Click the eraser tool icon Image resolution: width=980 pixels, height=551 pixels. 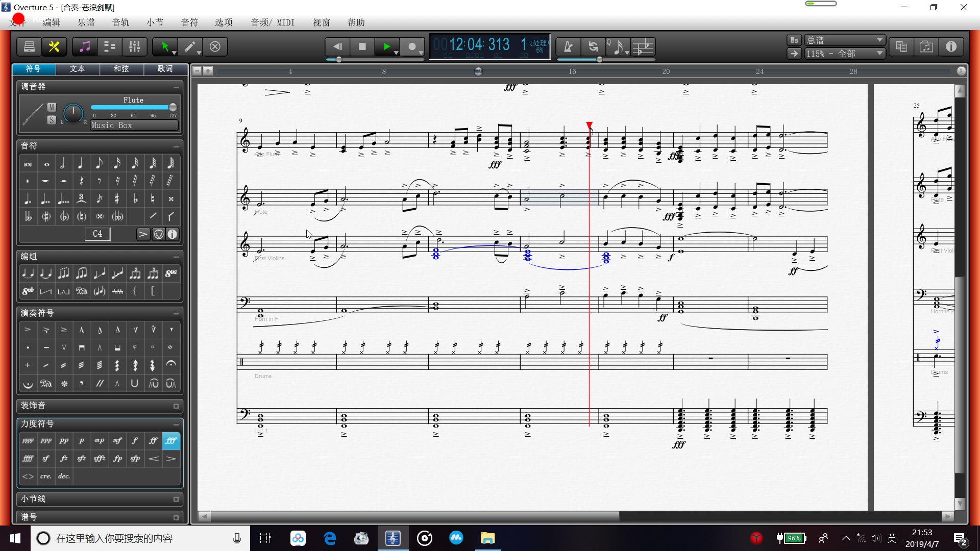click(215, 46)
